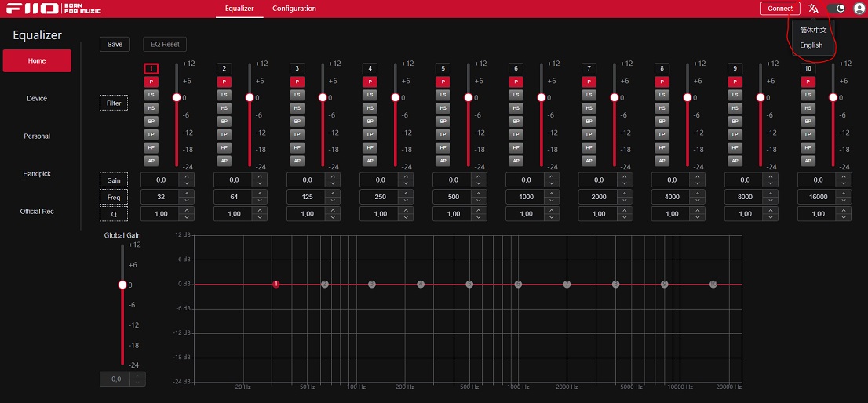
Task: Switch to the Configuration tab
Action: 294,9
